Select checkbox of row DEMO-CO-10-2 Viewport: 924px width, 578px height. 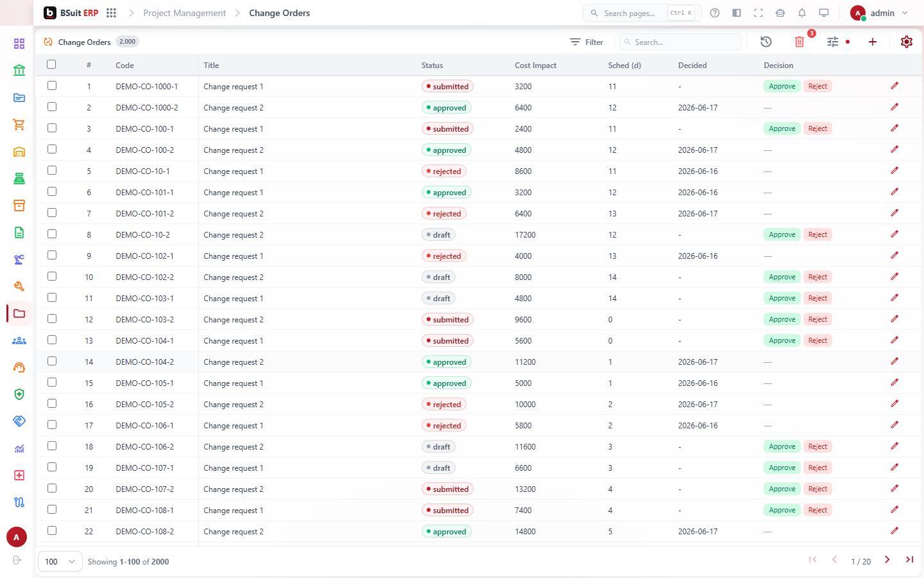tap(52, 234)
